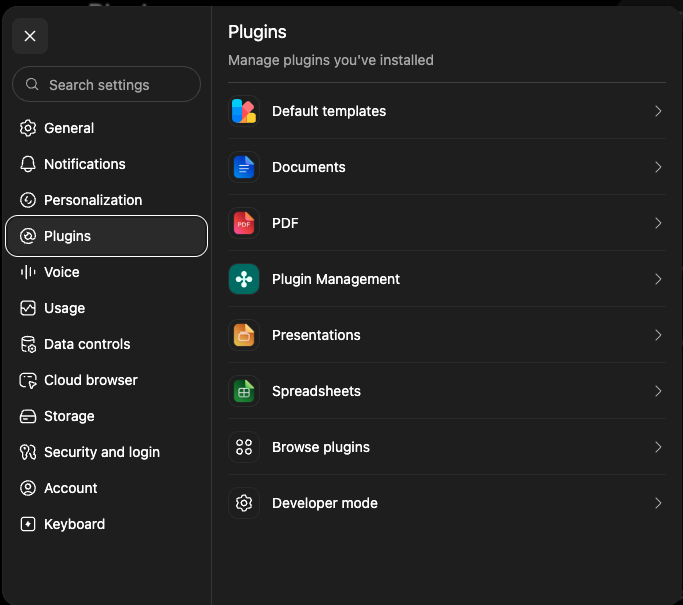The image size is (683, 605).
Task: Close the settings dialog with X
Action: coord(30,36)
